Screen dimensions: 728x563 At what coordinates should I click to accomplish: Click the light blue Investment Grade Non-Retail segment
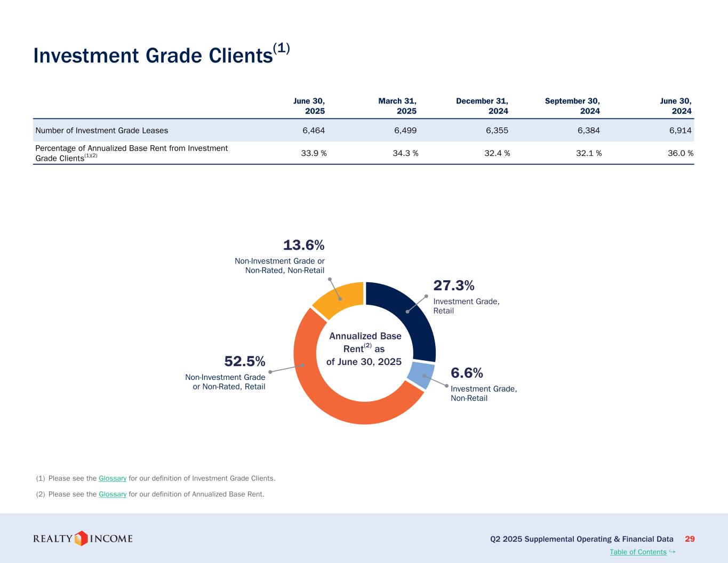pos(421,375)
